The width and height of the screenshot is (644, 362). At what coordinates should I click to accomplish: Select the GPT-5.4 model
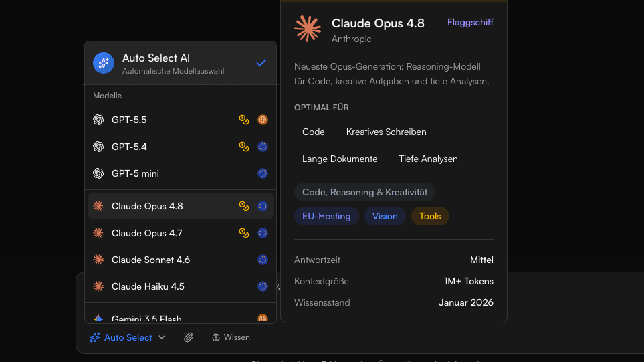[x=181, y=147]
